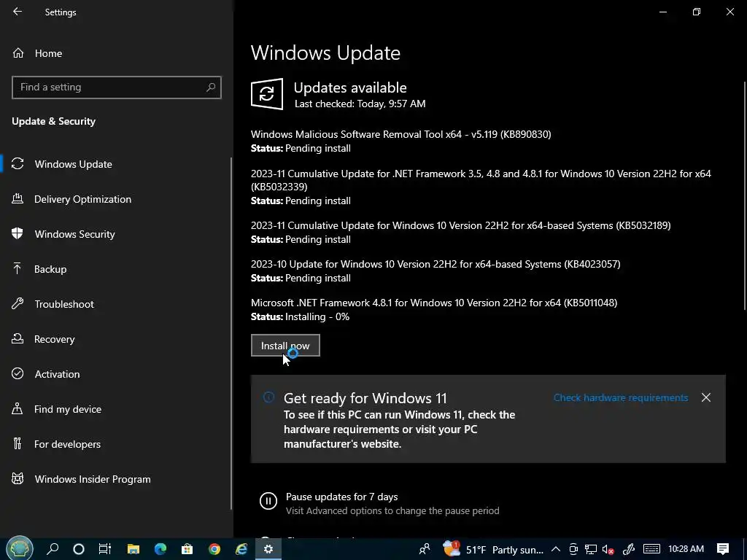
Task: Click the sidebar vertical scrollbar
Action: point(231,333)
